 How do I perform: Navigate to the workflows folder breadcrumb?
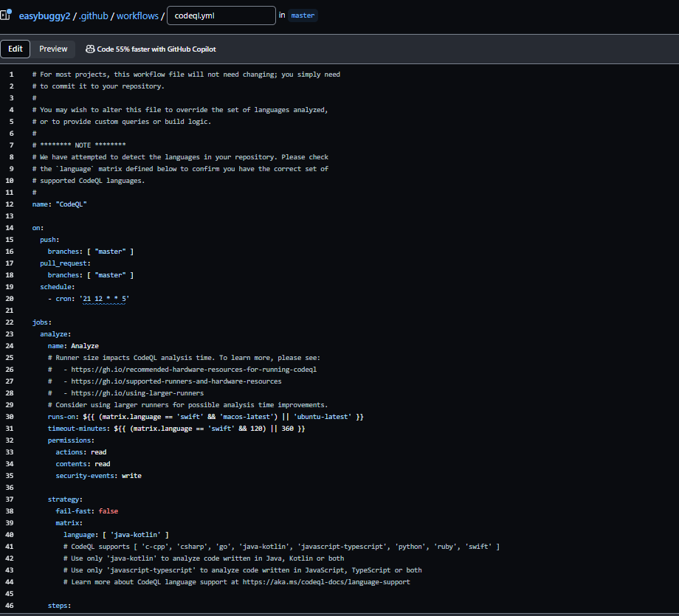pyautogui.click(x=137, y=15)
